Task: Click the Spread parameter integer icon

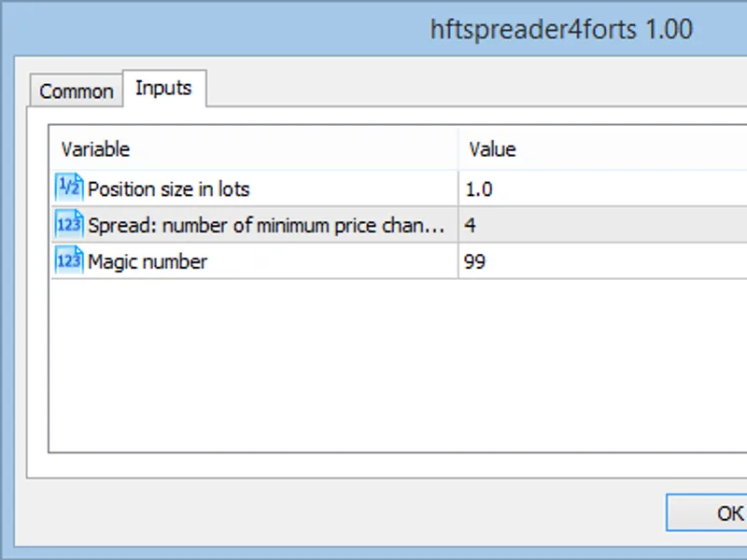Action: tap(69, 224)
